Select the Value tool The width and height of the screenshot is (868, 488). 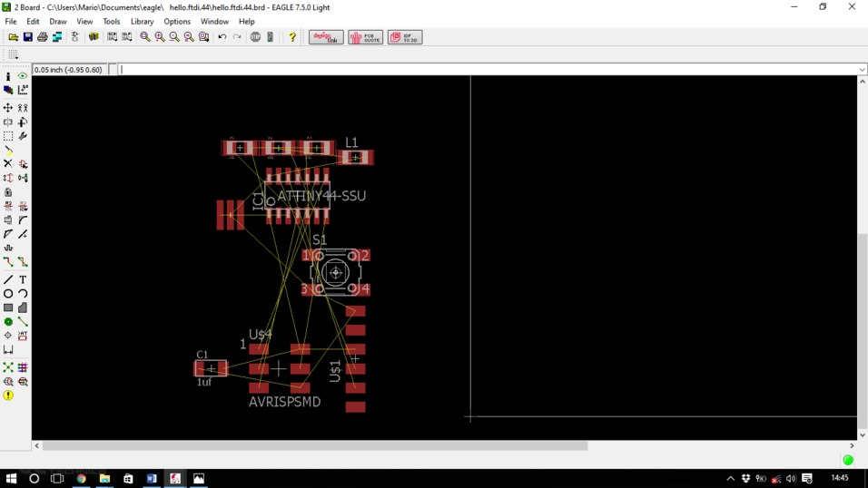point(23,207)
